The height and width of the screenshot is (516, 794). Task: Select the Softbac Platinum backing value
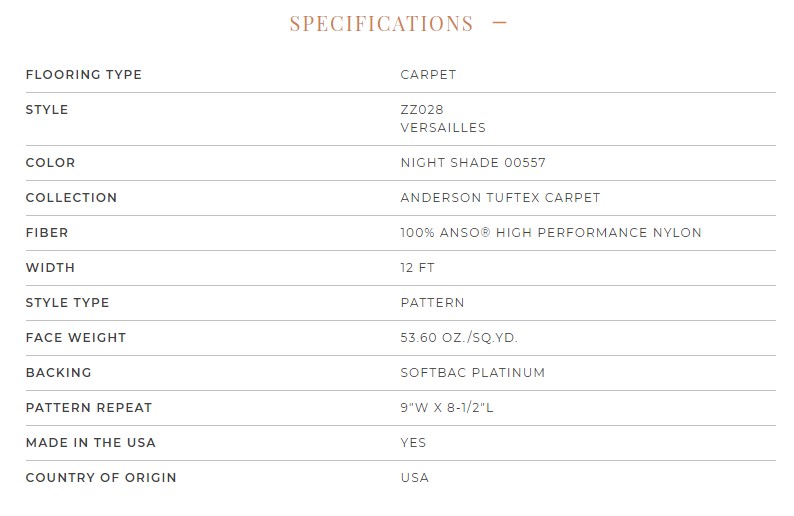coord(472,372)
